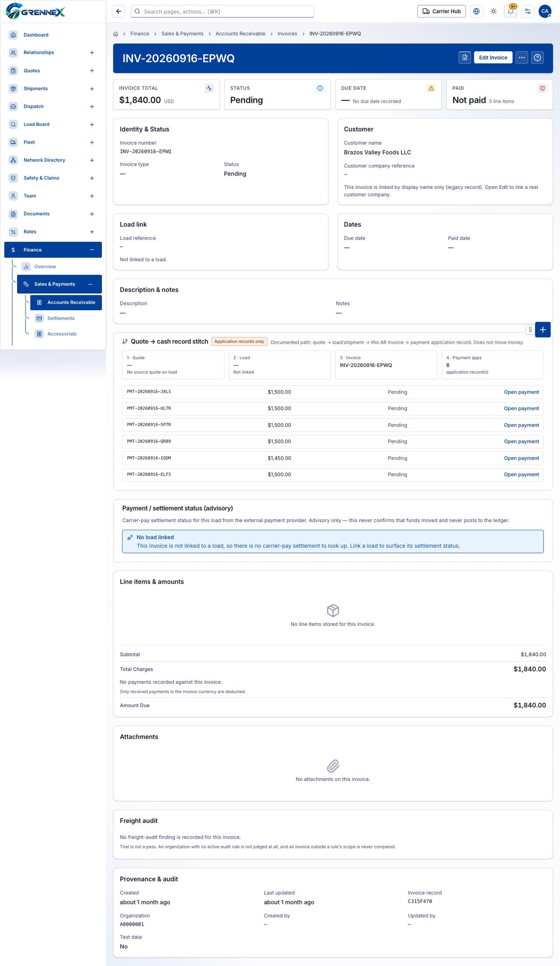Click the Invoices breadcrumb link
Image resolution: width=560 pixels, height=966 pixels.
coord(287,34)
